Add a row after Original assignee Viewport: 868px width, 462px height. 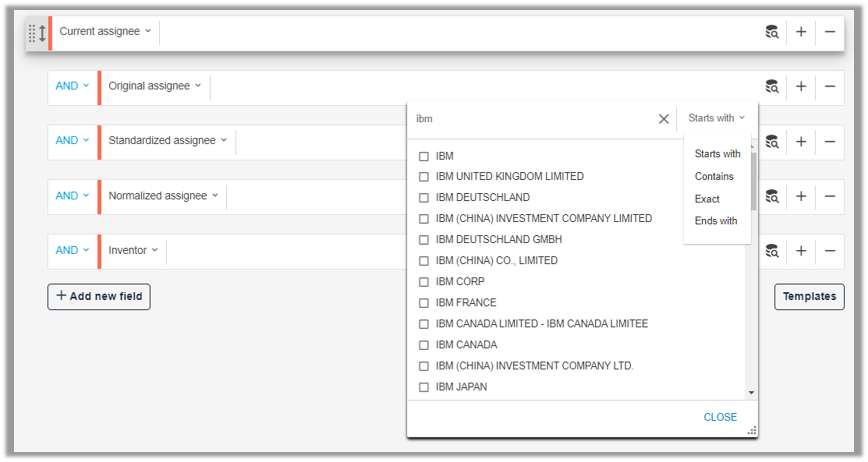pos(801,86)
